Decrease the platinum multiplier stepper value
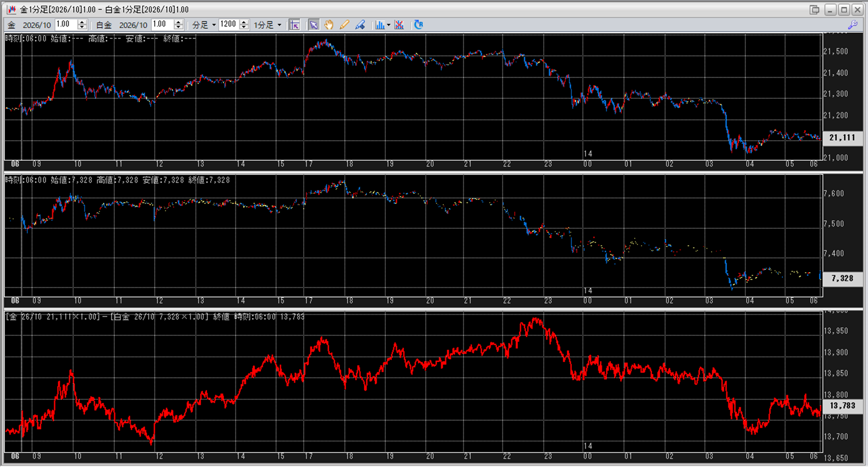The width and height of the screenshot is (868, 467). (x=178, y=27)
